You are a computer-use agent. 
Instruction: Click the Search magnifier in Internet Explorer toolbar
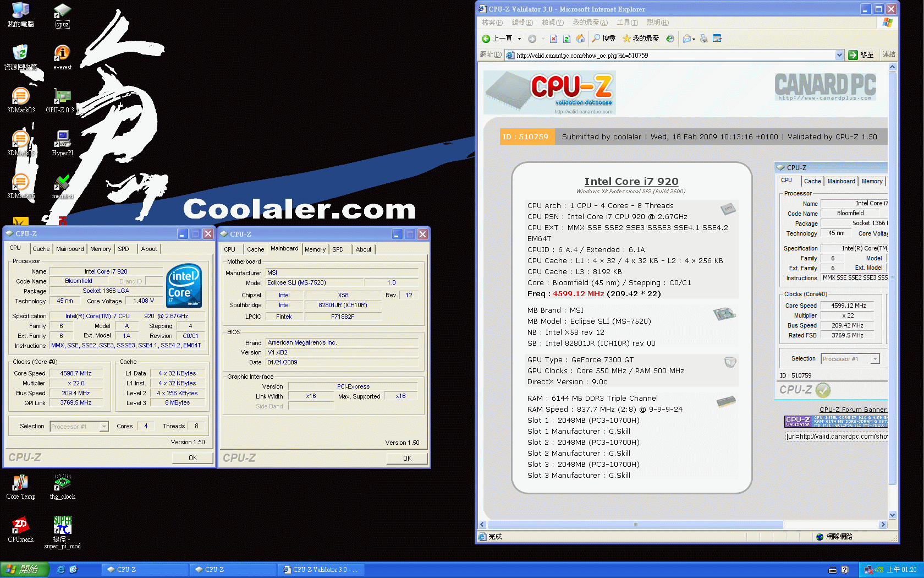click(x=603, y=39)
